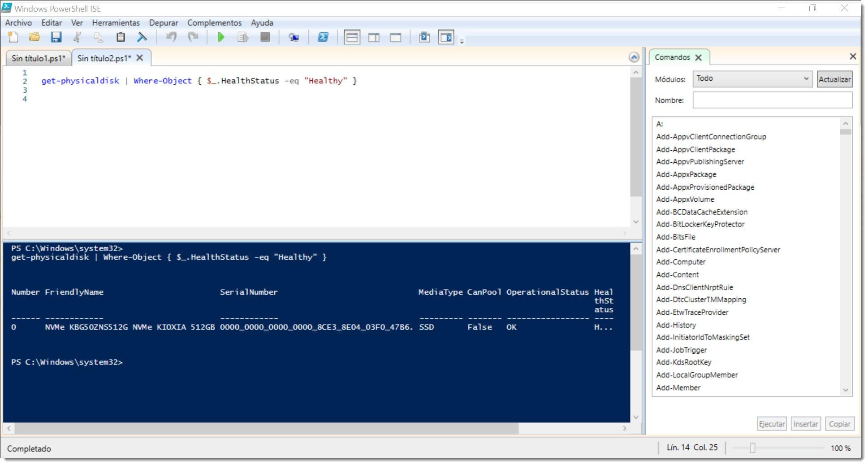Viewport: 868px width, 465px height.
Task: Open a new script with the New icon
Action: coord(13,37)
